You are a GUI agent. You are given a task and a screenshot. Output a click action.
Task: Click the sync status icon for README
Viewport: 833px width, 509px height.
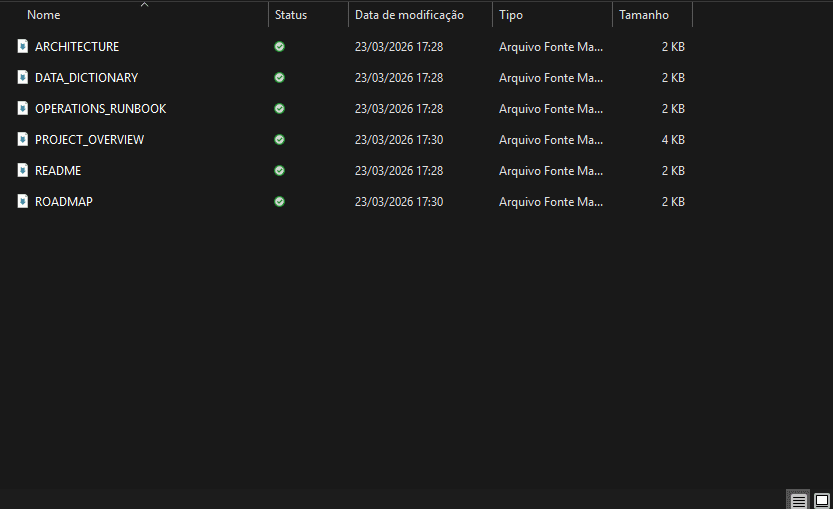pos(279,171)
